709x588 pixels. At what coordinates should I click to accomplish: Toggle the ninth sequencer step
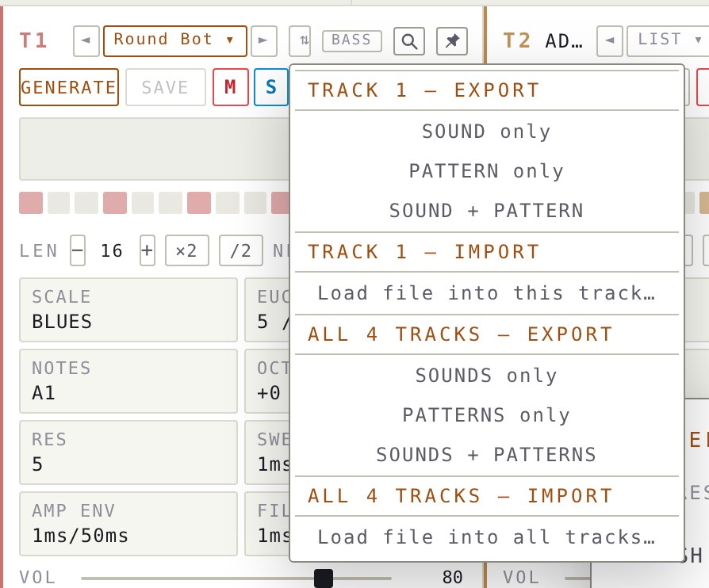255,203
